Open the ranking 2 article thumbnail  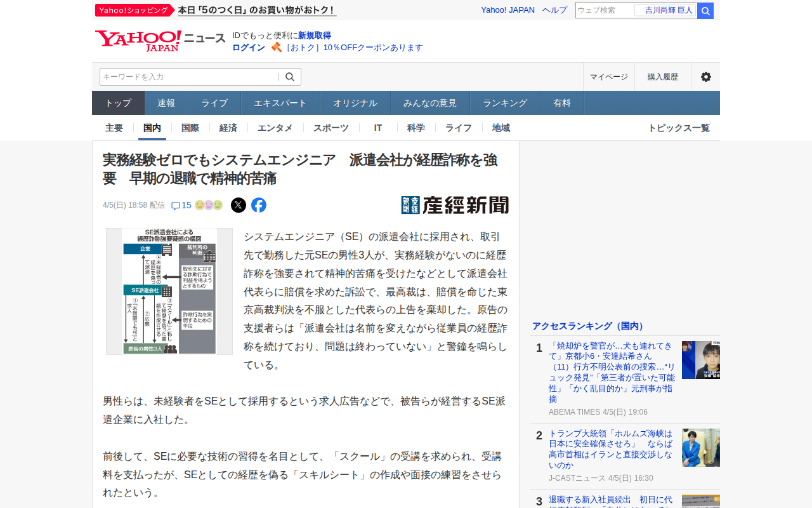coord(701,448)
